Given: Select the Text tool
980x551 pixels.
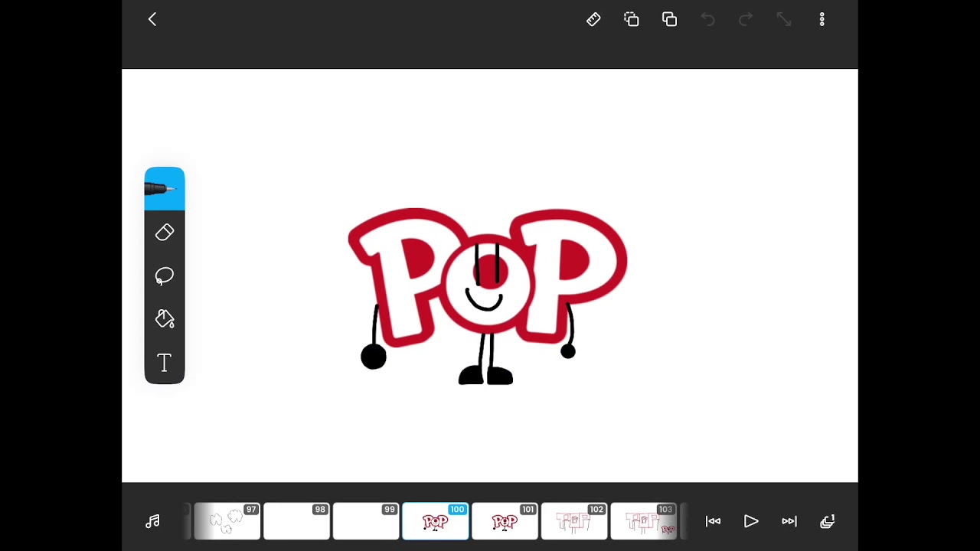Looking at the screenshot, I should pyautogui.click(x=165, y=363).
